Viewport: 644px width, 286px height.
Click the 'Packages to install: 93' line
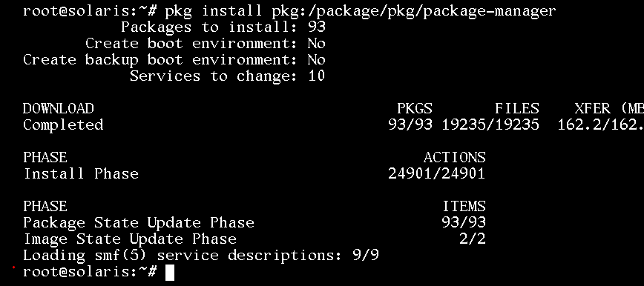pyautogui.click(x=223, y=27)
